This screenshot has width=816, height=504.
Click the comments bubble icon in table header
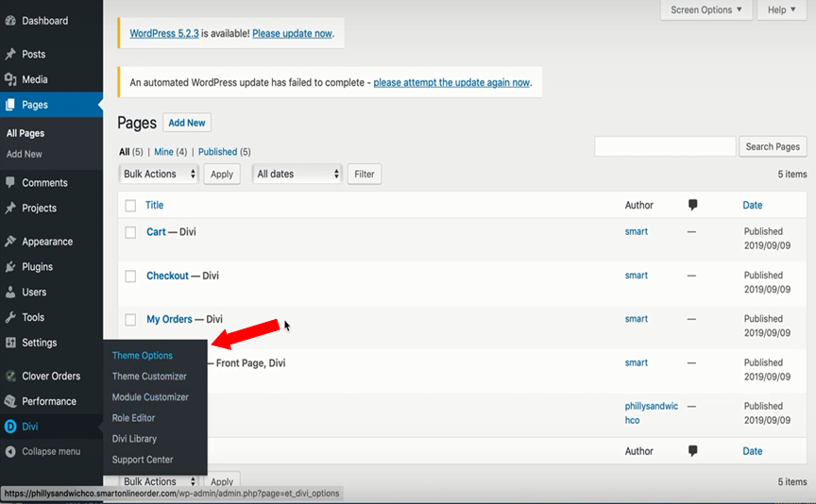692,205
